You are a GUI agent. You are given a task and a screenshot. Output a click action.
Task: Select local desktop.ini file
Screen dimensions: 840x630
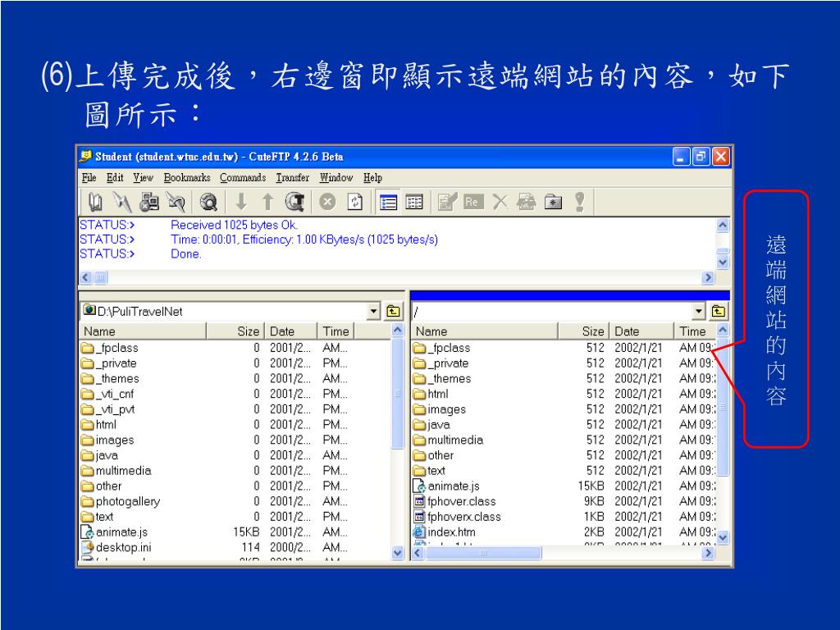click(116, 548)
